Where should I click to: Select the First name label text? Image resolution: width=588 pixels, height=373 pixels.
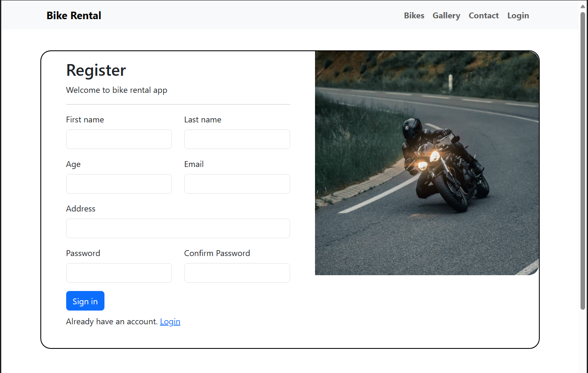[x=85, y=119]
